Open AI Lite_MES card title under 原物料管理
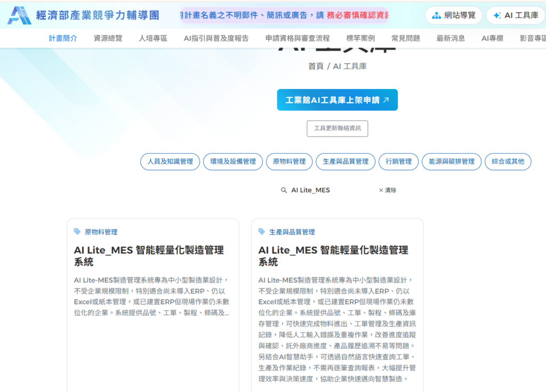546x392 pixels. [x=149, y=256]
